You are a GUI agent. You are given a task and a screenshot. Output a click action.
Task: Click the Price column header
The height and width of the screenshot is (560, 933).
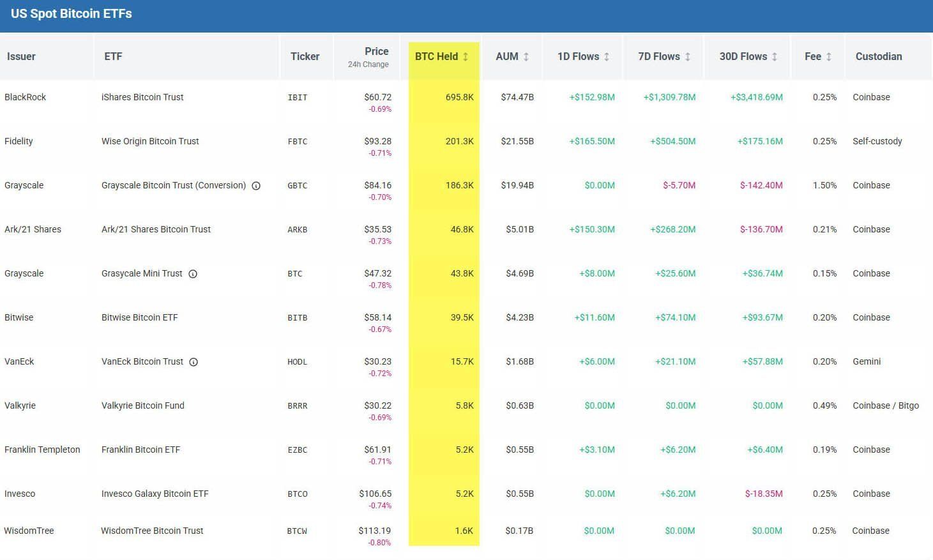click(376, 51)
